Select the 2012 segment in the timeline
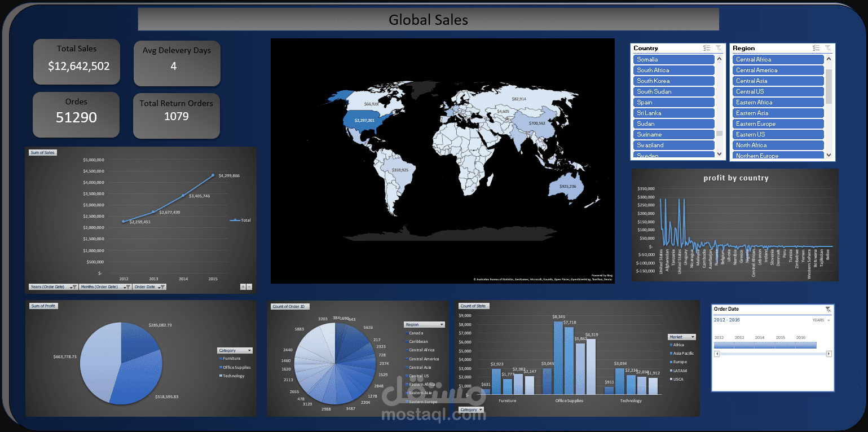Viewport: 868px width, 432px height. coord(724,345)
